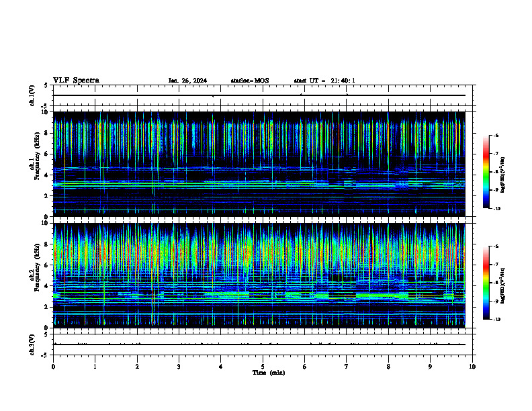Screen dimensions: 532x411
Task: Click time axis tick label "8"
Action: [x=388, y=367]
